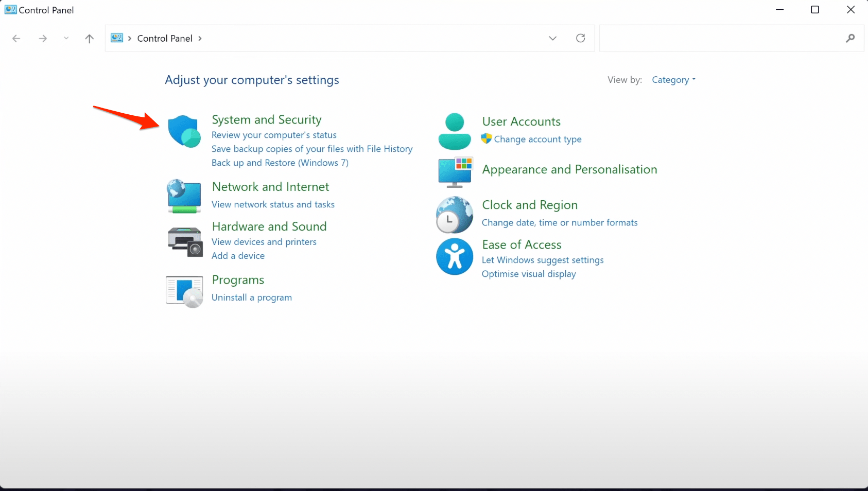Select View network status and tasks
The image size is (868, 491).
[273, 204]
